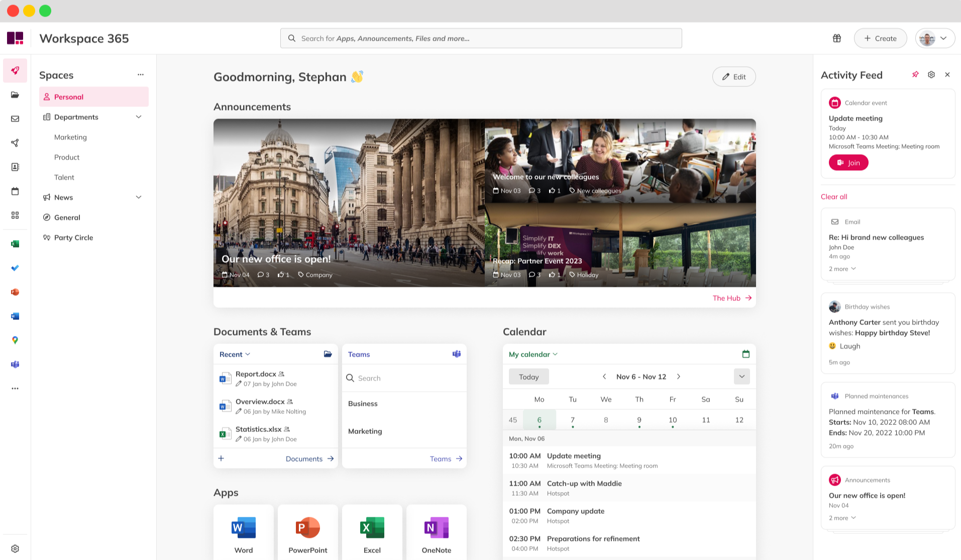The image size is (961, 560).
Task: Close the Activity Feed panel
Action: (x=947, y=74)
